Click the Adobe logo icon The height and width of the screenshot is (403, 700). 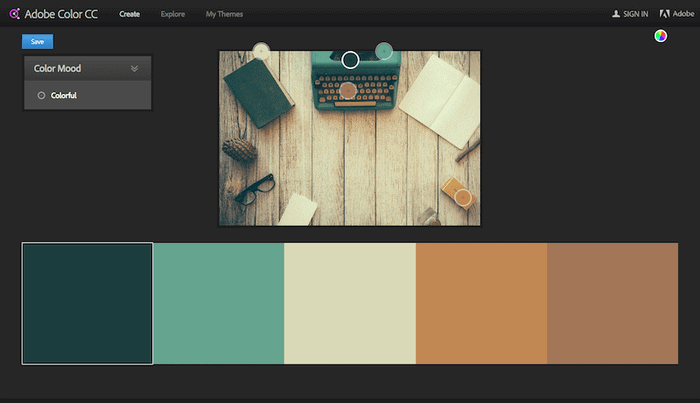[665, 14]
